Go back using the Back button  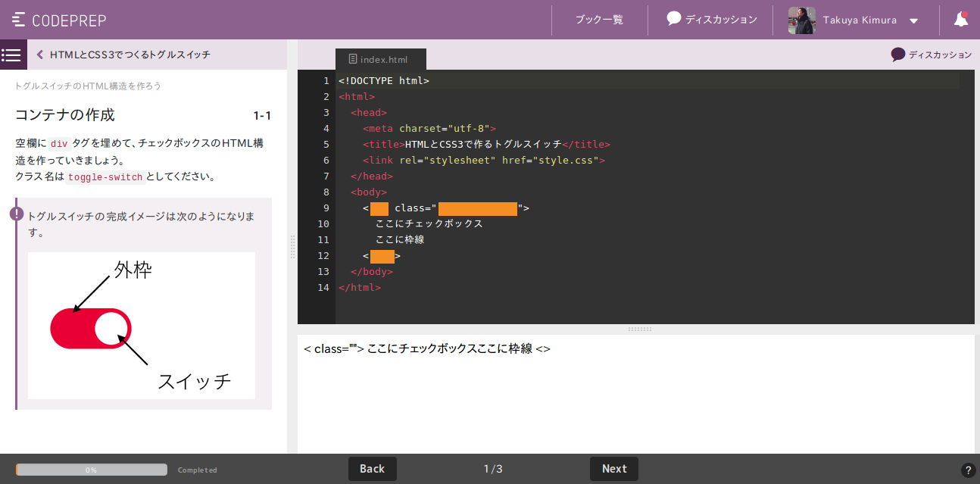click(372, 468)
